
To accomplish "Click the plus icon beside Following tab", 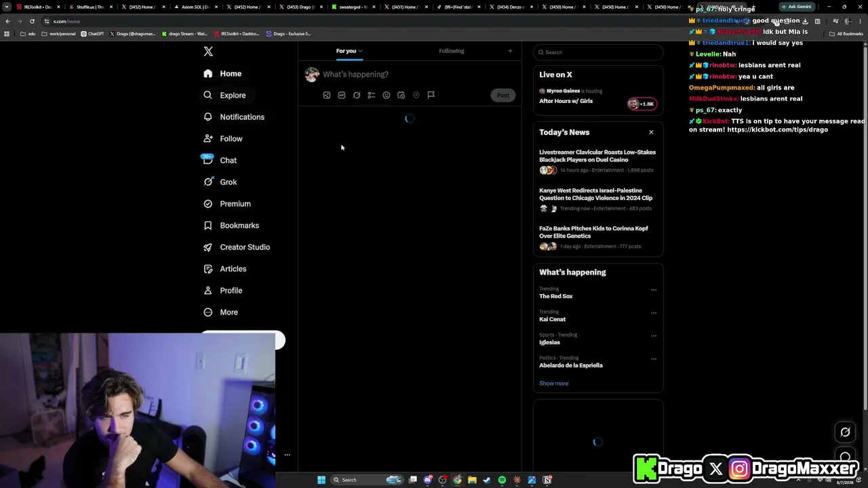I will (x=510, y=51).
